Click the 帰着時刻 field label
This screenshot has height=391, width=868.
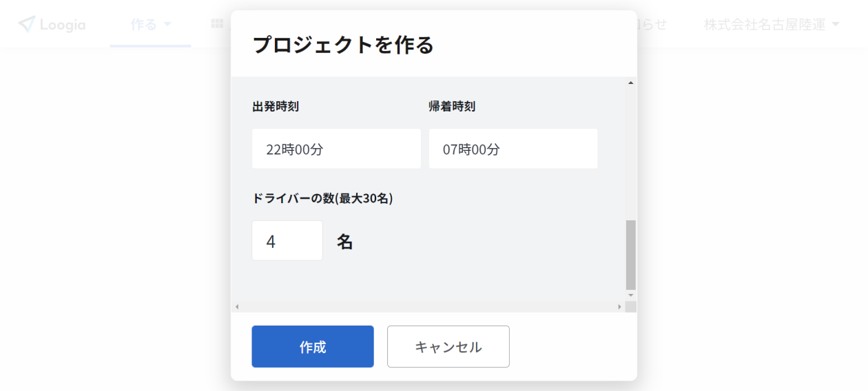pyautogui.click(x=452, y=107)
